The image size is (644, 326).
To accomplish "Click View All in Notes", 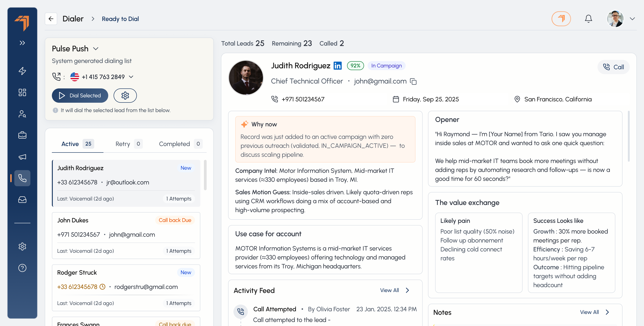I will click(589, 312).
